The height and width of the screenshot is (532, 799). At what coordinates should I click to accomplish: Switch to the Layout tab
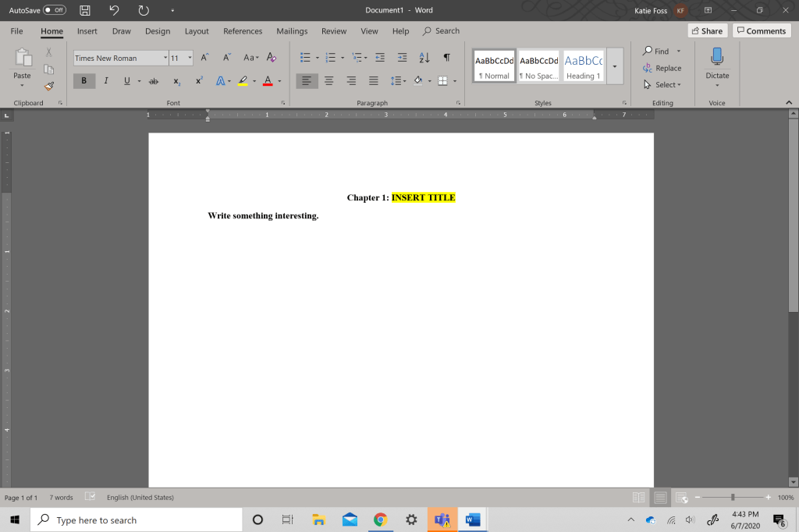click(x=197, y=31)
